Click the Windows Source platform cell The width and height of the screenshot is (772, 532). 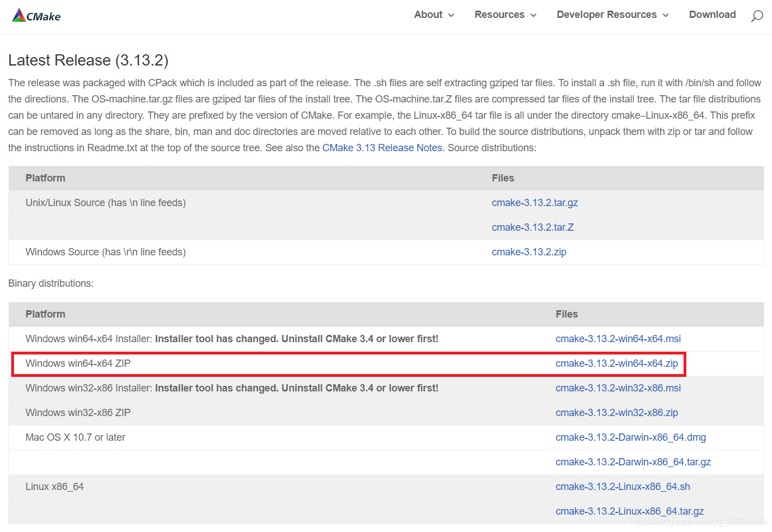(106, 252)
